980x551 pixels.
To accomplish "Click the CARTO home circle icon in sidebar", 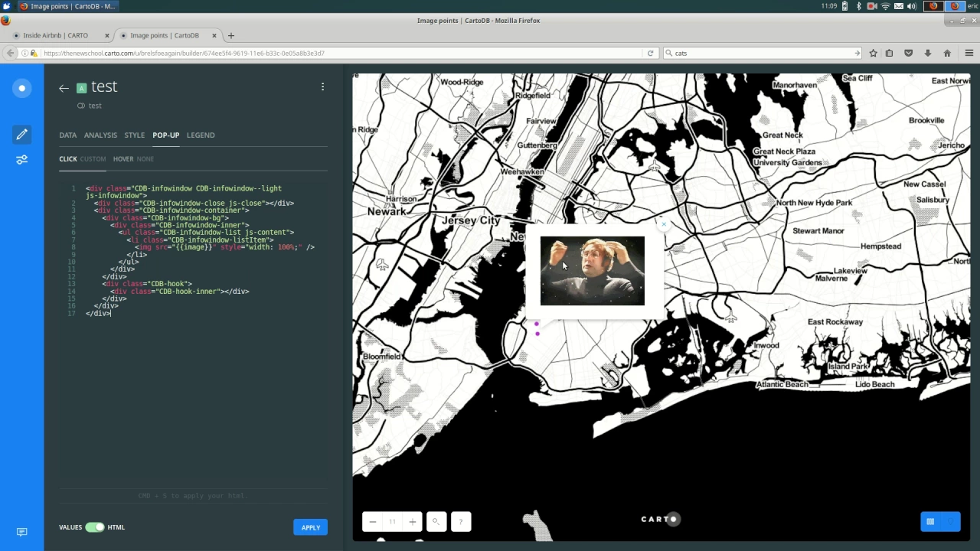I will pyautogui.click(x=21, y=88).
